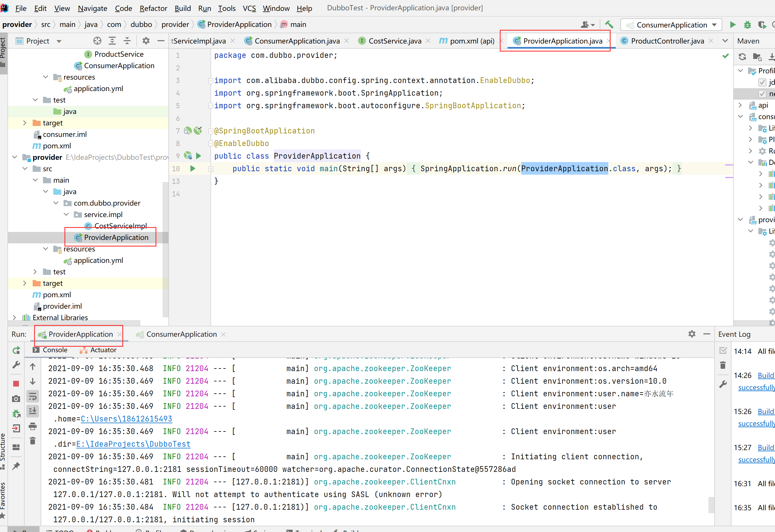
Task: Open the E:\IdeaProjects\DubboTest console link
Action: 133,444
